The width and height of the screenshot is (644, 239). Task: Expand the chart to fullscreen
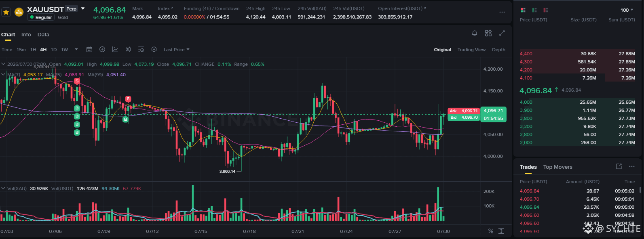(x=502, y=33)
